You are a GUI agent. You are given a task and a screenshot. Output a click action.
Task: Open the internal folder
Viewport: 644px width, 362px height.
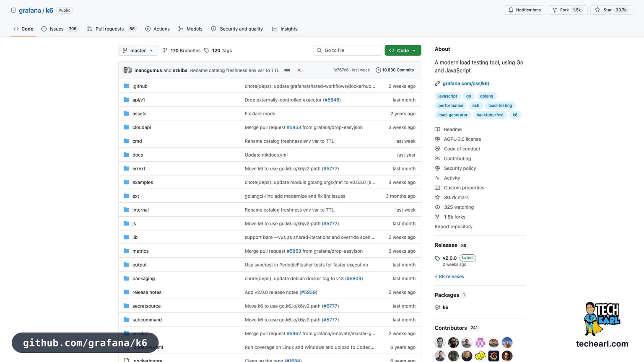140,210
